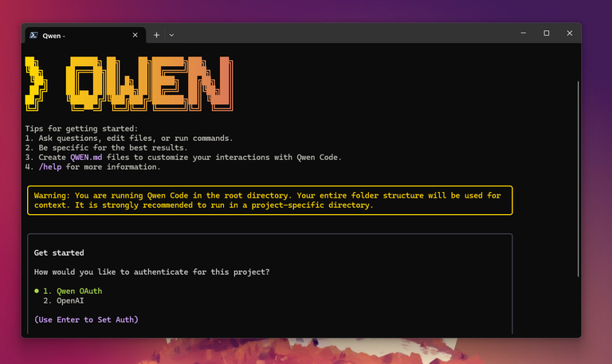Close the terminal window
Viewport: 612px width, 364px height.
click(x=570, y=33)
